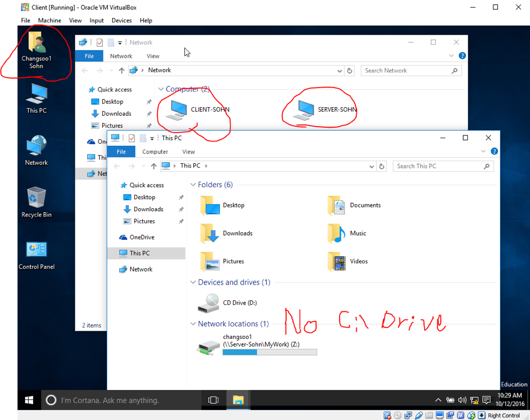Collapse Devices and drives (1) group

[x=193, y=282]
